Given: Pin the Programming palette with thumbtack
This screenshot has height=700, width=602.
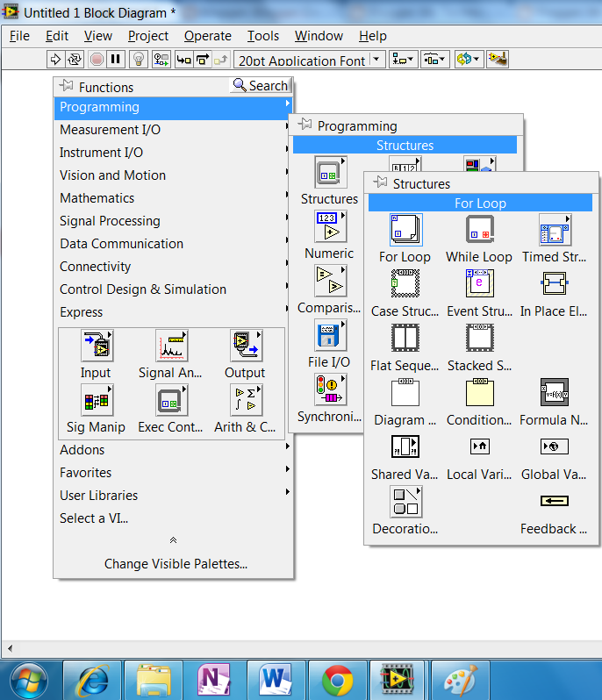Looking at the screenshot, I should point(305,124).
